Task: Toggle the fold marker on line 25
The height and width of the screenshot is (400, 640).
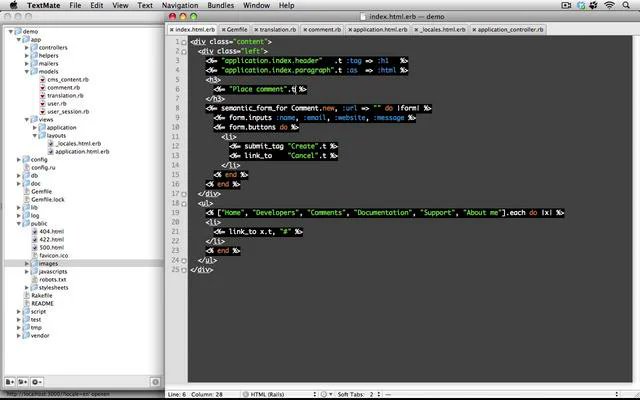Action: (x=184, y=270)
